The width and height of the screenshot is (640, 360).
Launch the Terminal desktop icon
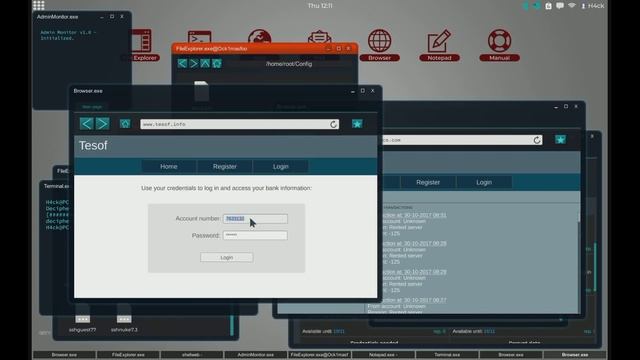200,37
